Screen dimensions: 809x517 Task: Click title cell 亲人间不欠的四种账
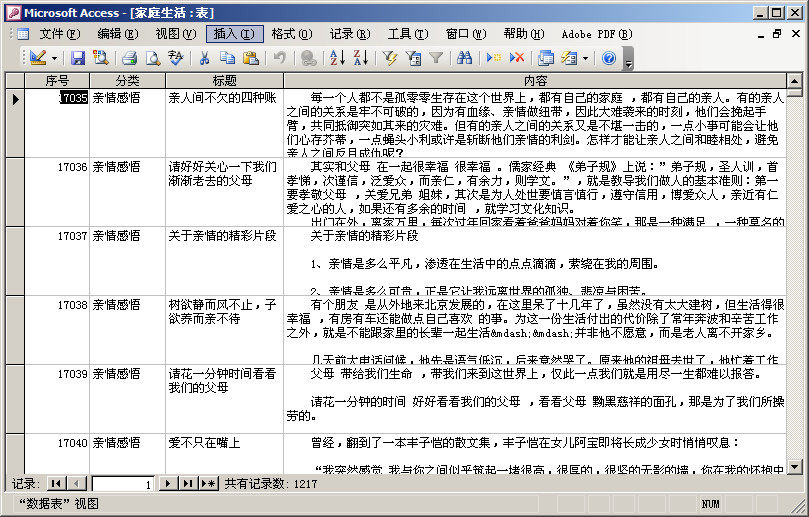224,123
